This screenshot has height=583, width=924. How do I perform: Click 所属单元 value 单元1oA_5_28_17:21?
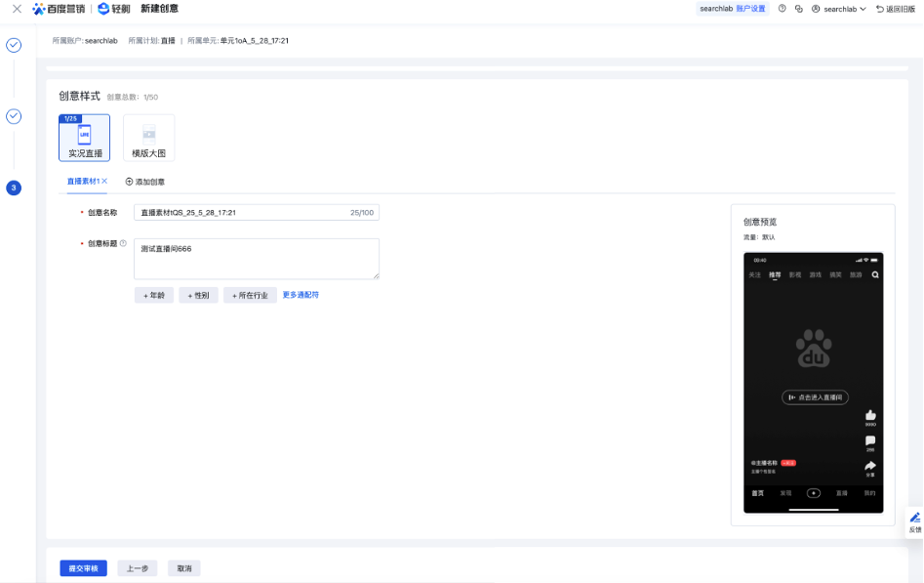(x=255, y=41)
